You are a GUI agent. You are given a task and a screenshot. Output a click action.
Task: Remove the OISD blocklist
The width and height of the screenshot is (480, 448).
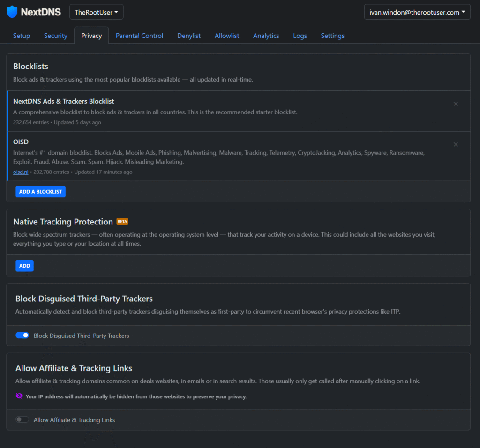point(456,144)
